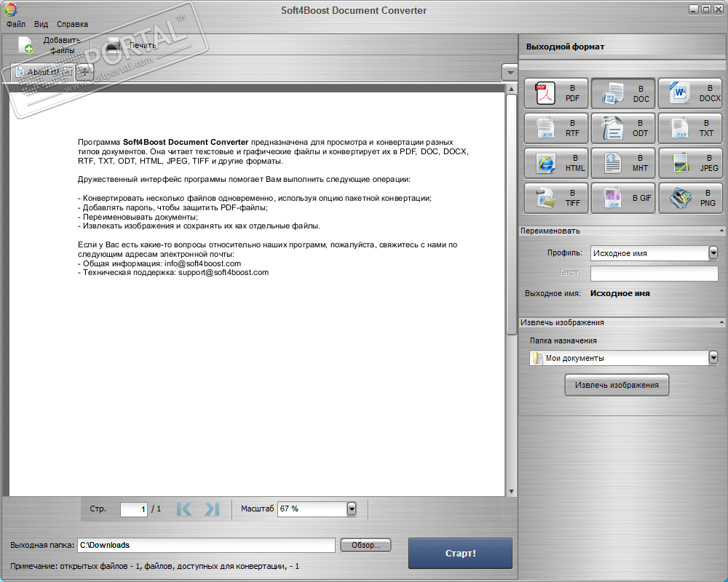Image resolution: width=728 pixels, height=582 pixels.
Task: Open the Вид menu
Action: pos(41,24)
